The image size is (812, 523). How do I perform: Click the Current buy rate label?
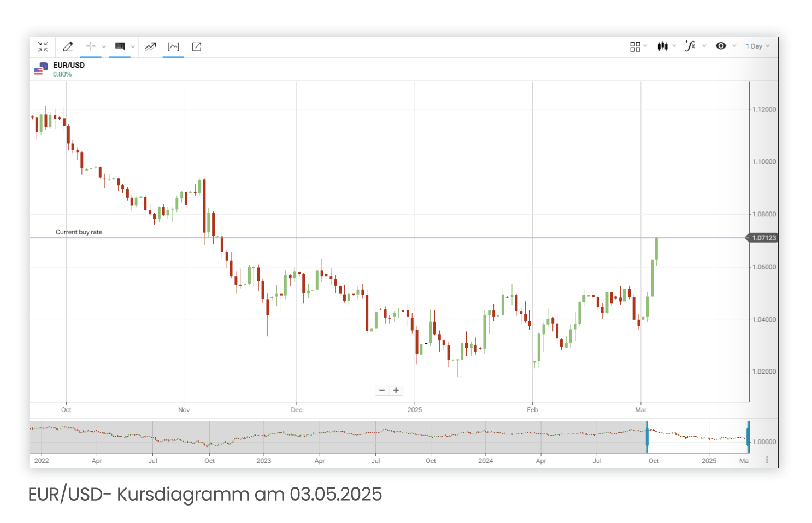79,232
